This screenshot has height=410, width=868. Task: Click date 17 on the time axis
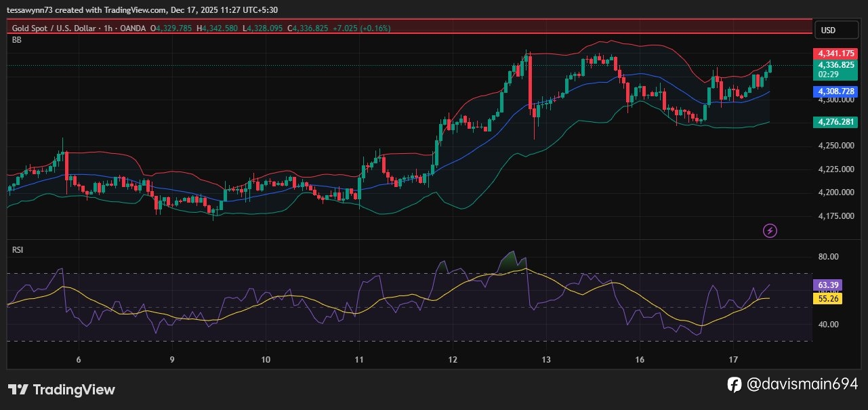tap(733, 359)
